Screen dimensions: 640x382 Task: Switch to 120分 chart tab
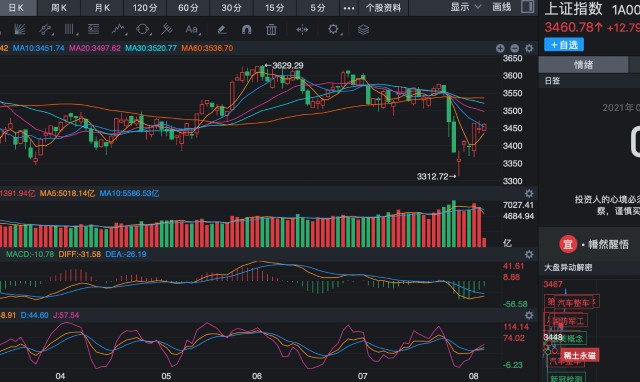145,8
